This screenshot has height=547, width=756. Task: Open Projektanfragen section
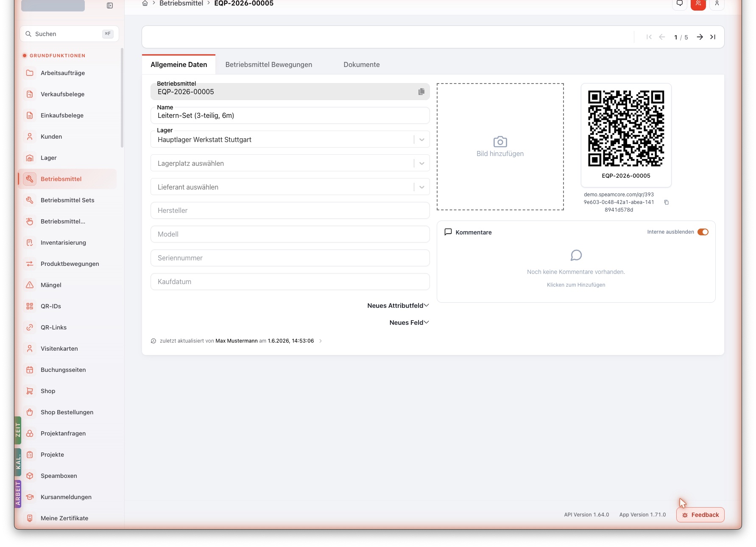[67, 433]
